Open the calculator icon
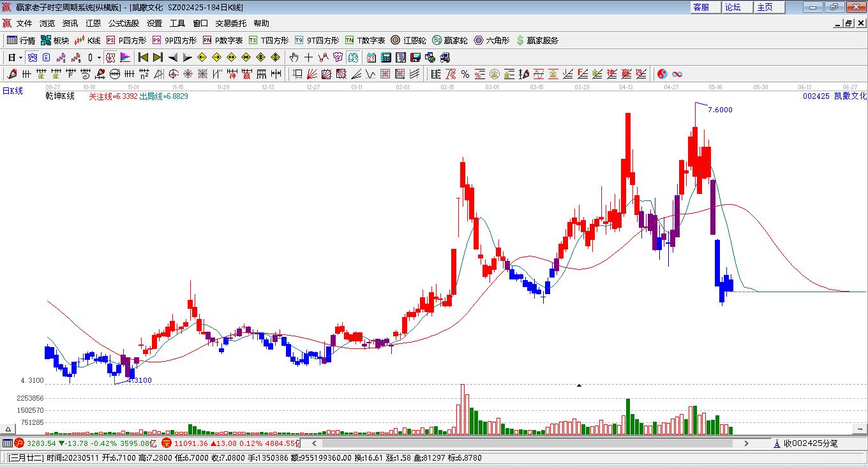This screenshot has width=868, height=467. coord(386,57)
